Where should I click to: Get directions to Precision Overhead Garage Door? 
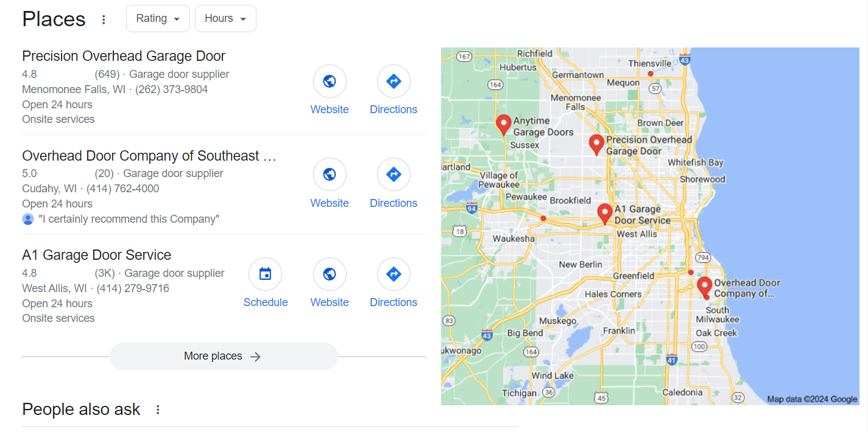393,81
